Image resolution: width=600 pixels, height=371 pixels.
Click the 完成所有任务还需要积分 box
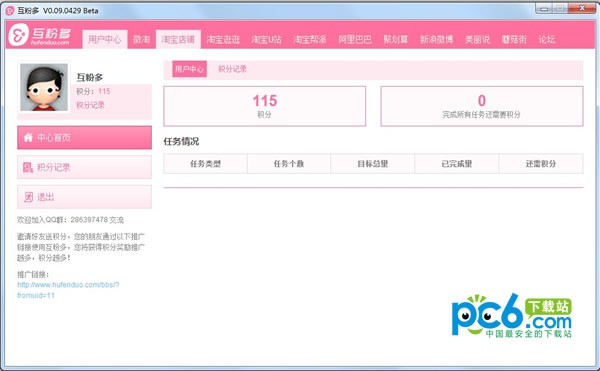tap(482, 106)
